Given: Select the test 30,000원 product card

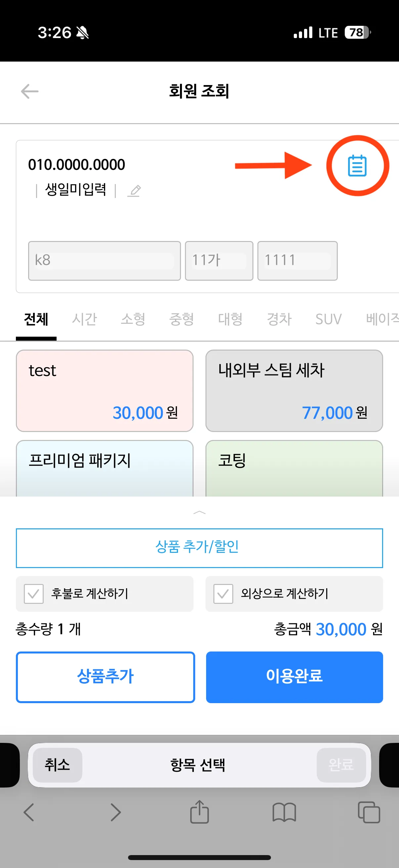Looking at the screenshot, I should point(104,391).
